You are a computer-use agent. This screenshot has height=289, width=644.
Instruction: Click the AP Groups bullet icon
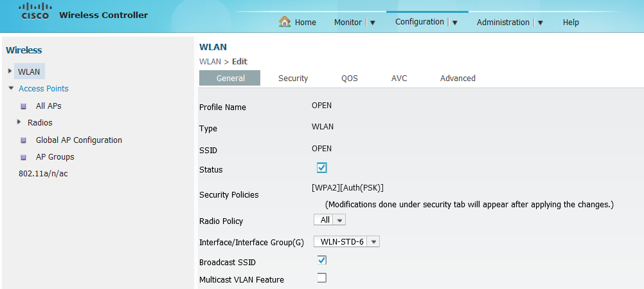23,157
